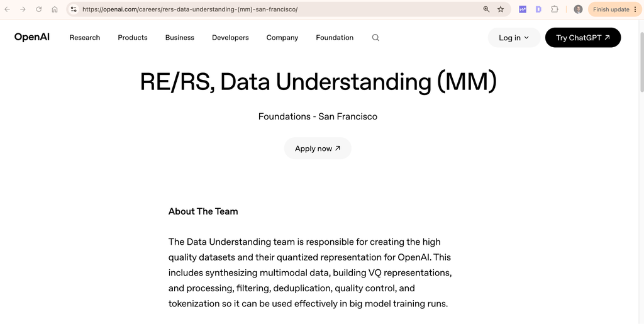Open the purple chart extension icon
This screenshot has height=324, width=644.
tap(523, 9)
